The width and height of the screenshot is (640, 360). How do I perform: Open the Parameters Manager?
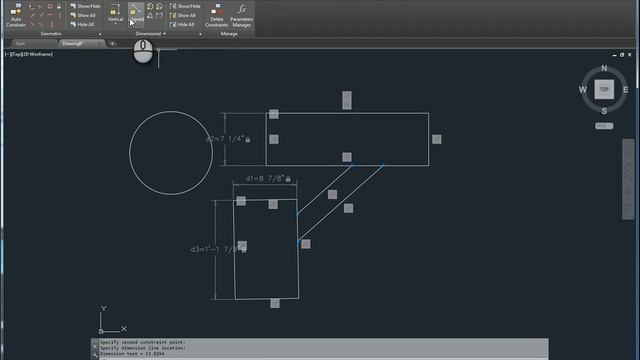[241, 16]
